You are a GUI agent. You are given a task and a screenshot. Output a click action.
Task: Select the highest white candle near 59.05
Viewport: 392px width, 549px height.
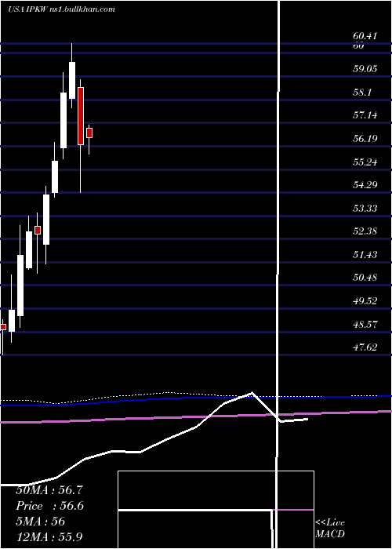click(x=72, y=80)
